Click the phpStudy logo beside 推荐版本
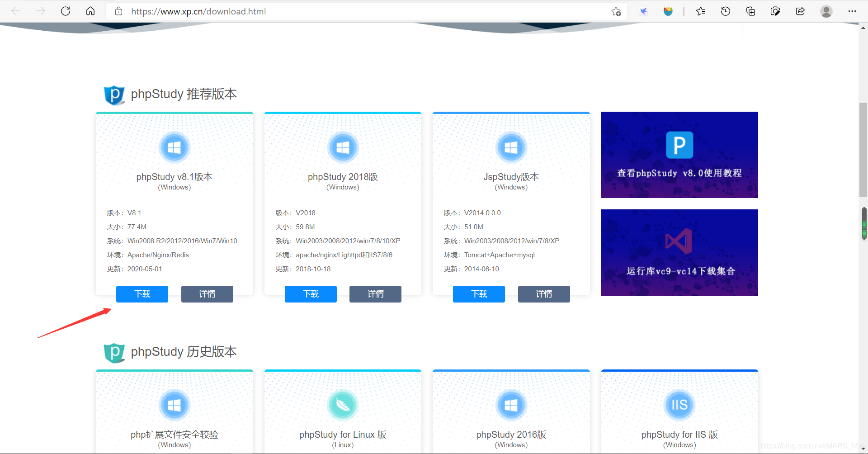The image size is (868, 454). 114,95
